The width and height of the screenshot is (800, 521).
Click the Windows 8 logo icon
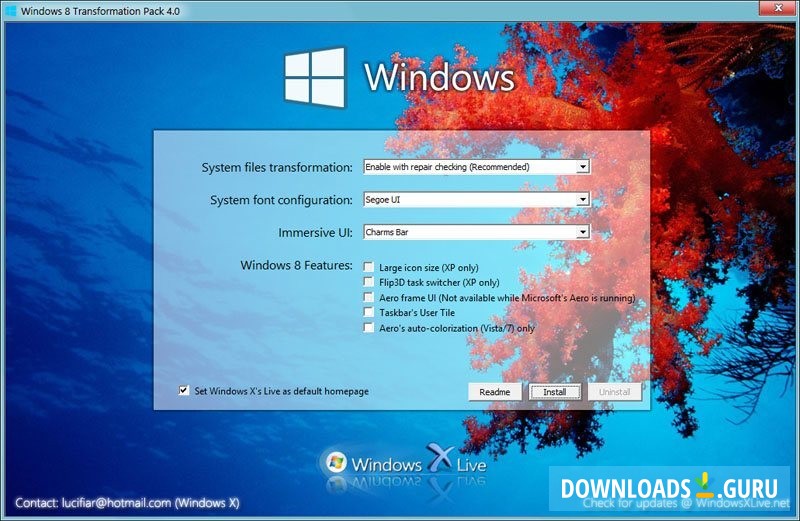click(315, 78)
